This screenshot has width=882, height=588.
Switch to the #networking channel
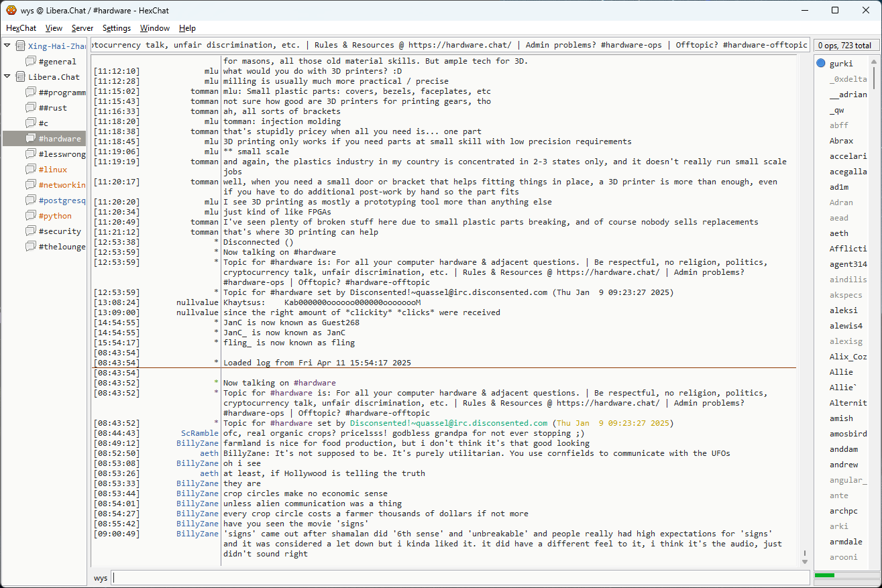(62, 185)
